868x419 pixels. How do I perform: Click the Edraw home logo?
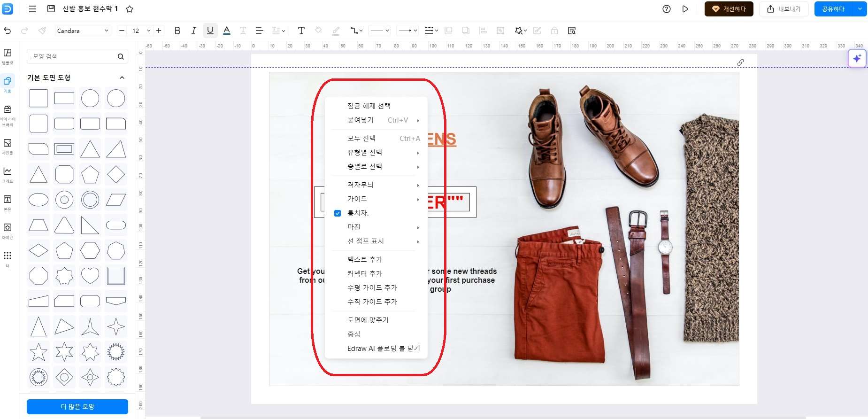click(x=8, y=9)
